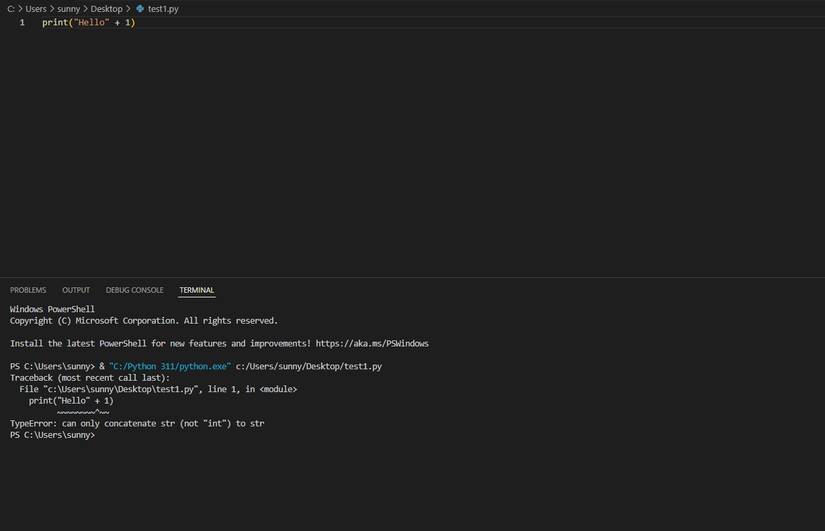Image resolution: width=825 pixels, height=531 pixels.
Task: Click line number 1 in the gutter
Action: click(22, 23)
